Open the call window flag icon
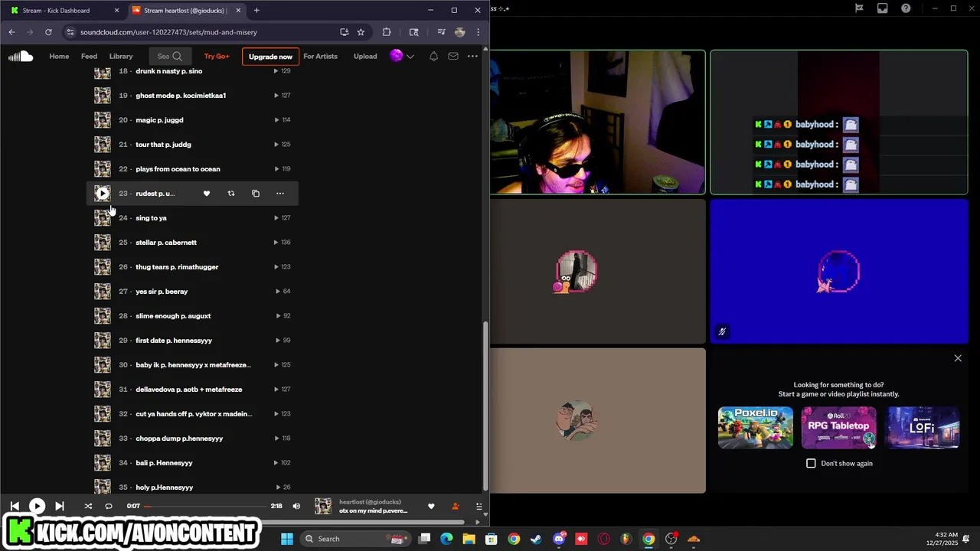The width and height of the screenshot is (980, 551). click(859, 8)
